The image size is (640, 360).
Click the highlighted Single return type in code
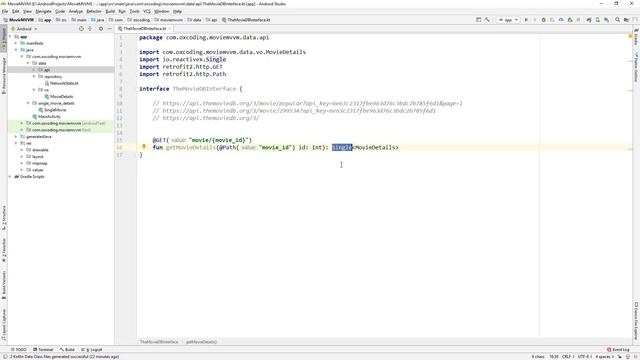click(x=342, y=147)
